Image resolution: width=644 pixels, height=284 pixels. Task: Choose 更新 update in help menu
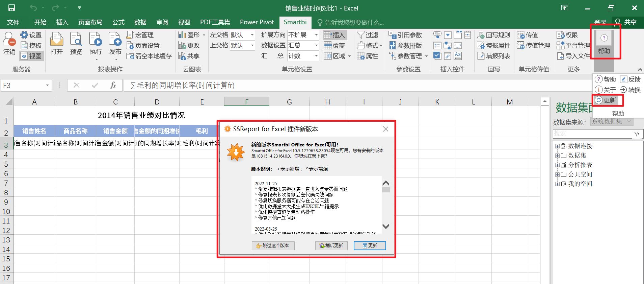point(606,100)
